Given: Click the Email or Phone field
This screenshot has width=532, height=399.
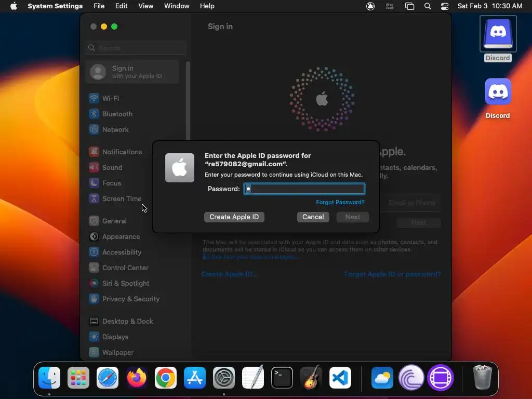Looking at the screenshot, I should click(412, 203).
